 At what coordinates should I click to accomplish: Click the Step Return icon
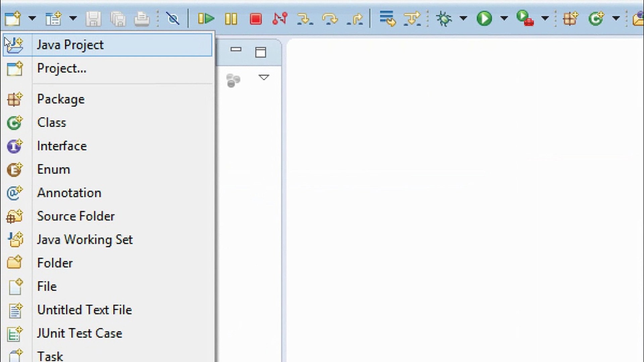[355, 19]
